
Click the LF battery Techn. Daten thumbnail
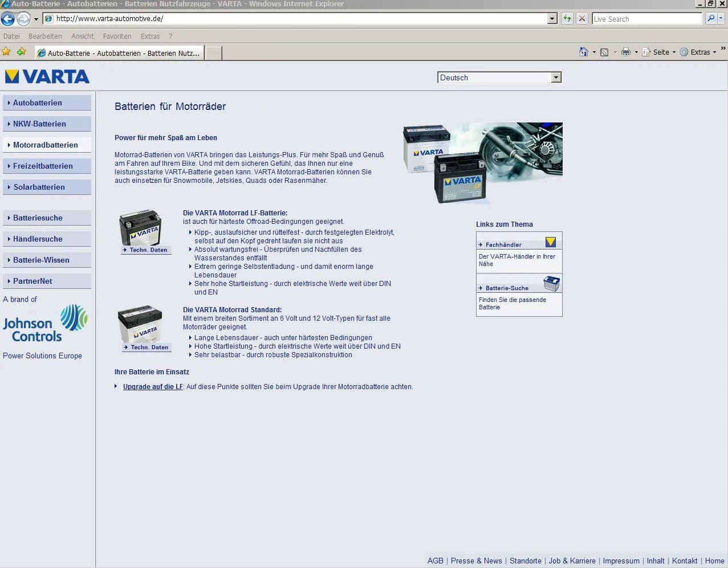143,230
